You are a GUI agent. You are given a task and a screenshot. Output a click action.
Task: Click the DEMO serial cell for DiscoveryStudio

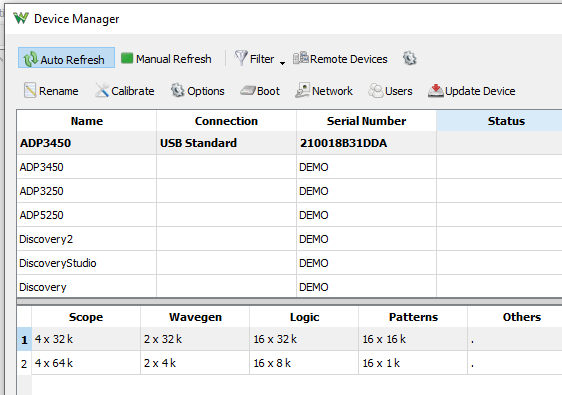[366, 263]
